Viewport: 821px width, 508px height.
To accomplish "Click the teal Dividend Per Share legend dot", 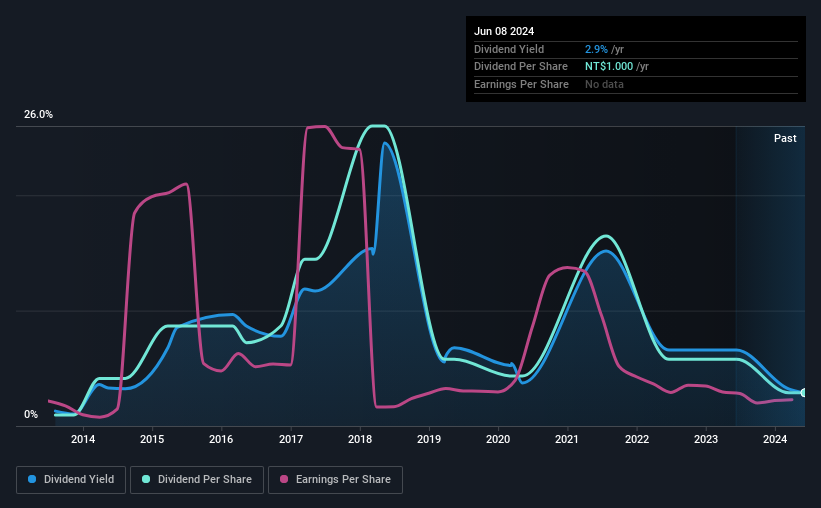I will pyautogui.click(x=146, y=479).
